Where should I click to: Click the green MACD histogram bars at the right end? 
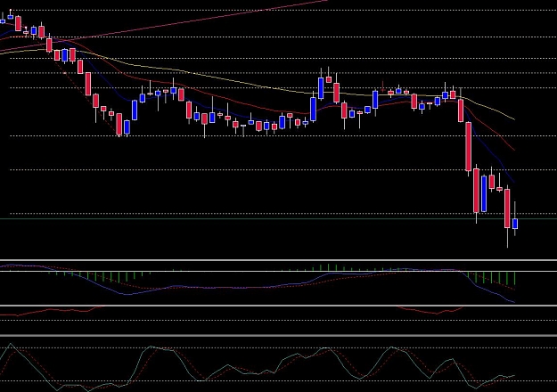click(x=492, y=278)
